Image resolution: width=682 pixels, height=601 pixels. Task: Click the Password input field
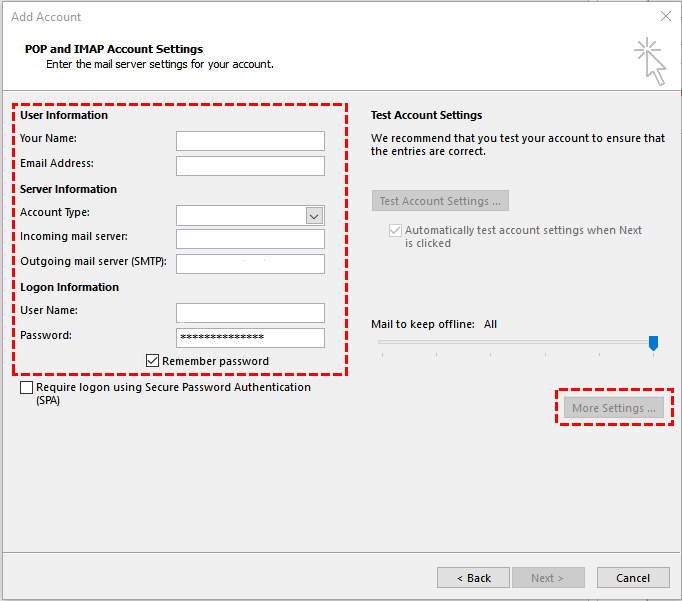click(250, 338)
